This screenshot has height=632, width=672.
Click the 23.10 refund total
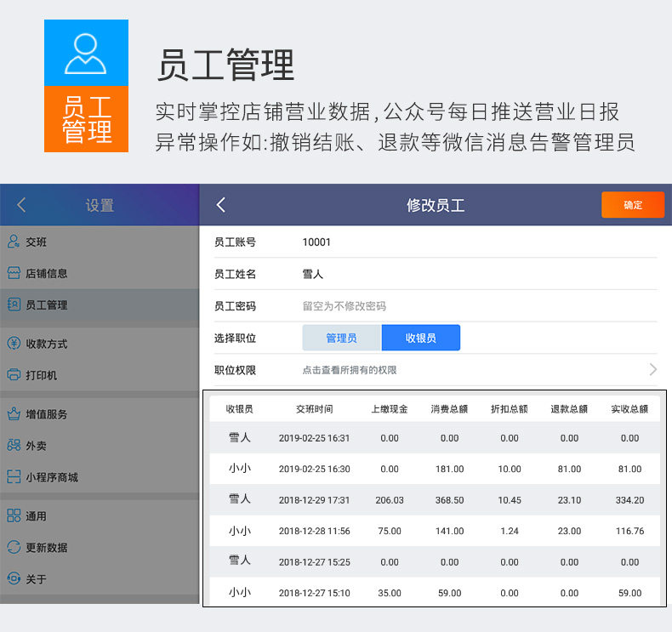pyautogui.click(x=569, y=500)
